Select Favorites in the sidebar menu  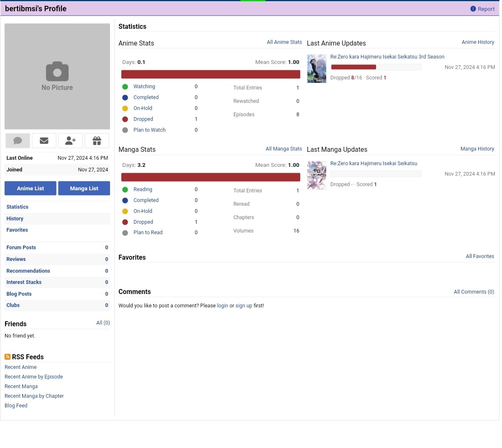tap(17, 230)
